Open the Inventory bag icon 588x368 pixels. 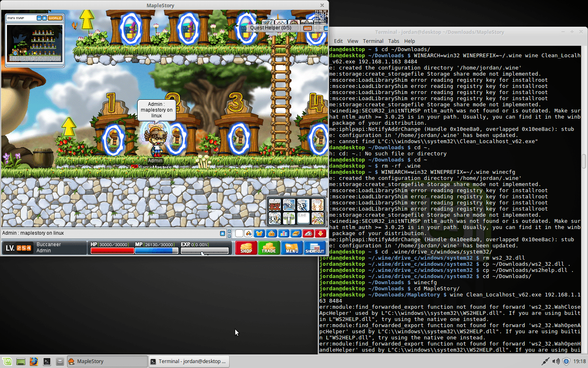point(272,233)
